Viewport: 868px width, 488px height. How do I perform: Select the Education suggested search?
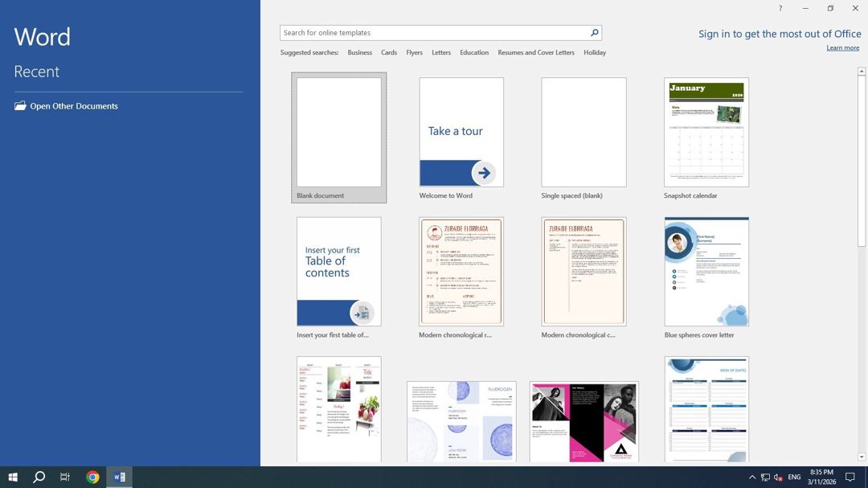(474, 52)
